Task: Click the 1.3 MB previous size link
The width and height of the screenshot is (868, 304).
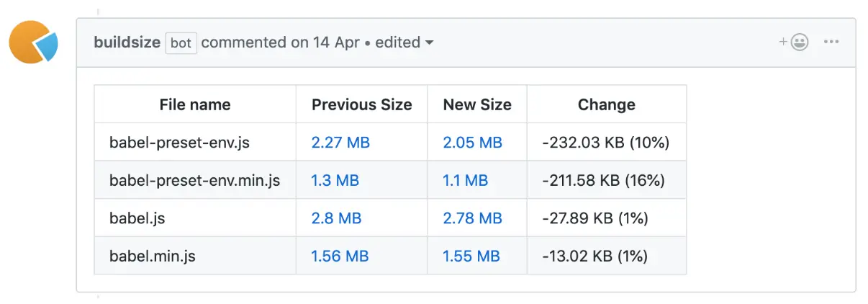Action: (335, 180)
